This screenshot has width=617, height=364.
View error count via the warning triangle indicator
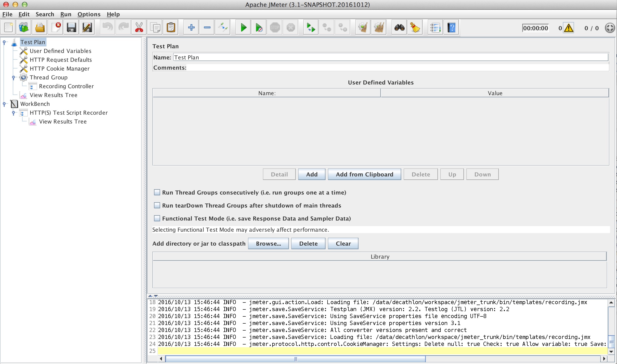click(x=569, y=28)
